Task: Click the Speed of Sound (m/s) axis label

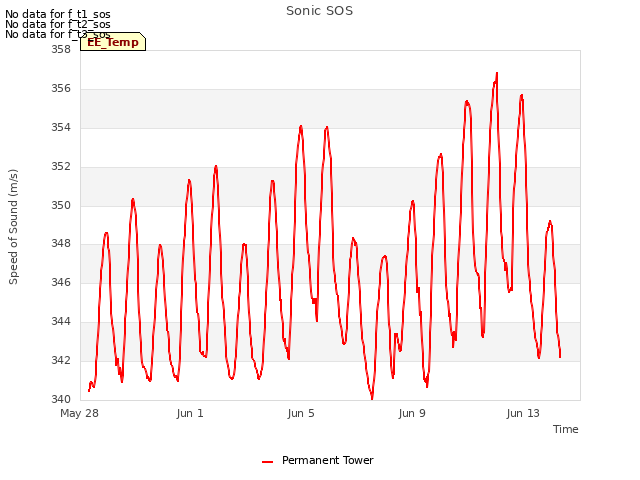Action: point(13,227)
